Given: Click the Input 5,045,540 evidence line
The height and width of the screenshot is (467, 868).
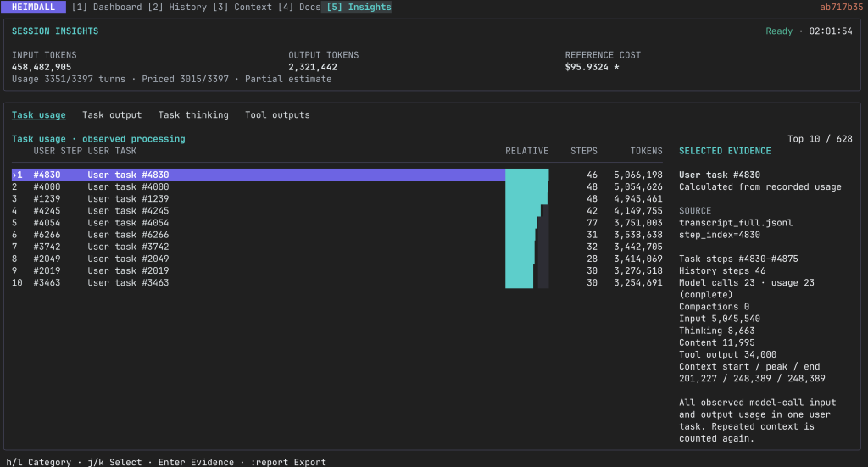Looking at the screenshot, I should tap(720, 319).
